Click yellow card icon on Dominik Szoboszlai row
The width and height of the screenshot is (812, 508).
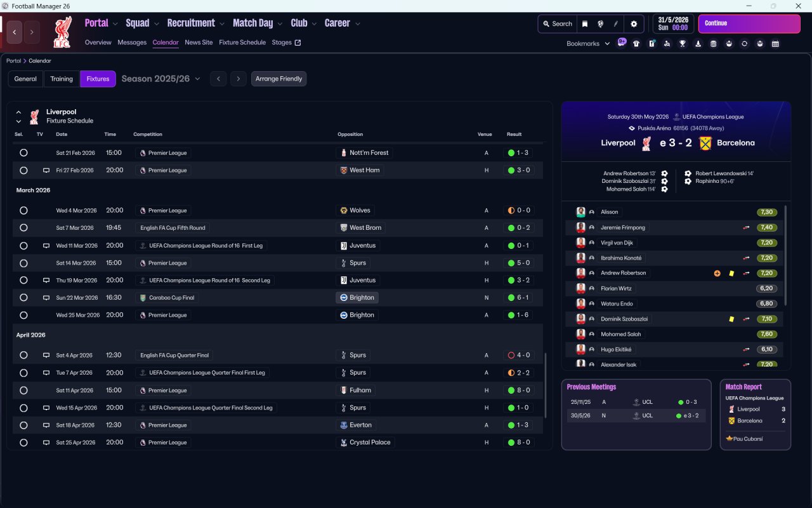(x=731, y=319)
